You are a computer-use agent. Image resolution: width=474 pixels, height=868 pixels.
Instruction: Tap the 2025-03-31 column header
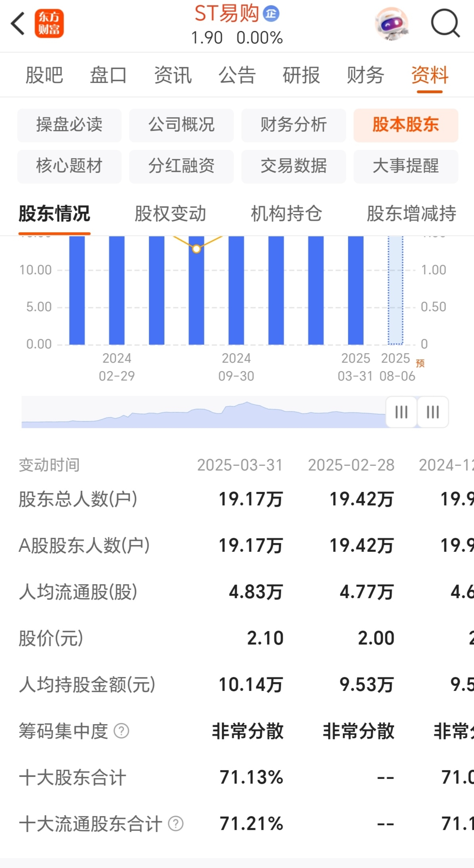coord(240,465)
